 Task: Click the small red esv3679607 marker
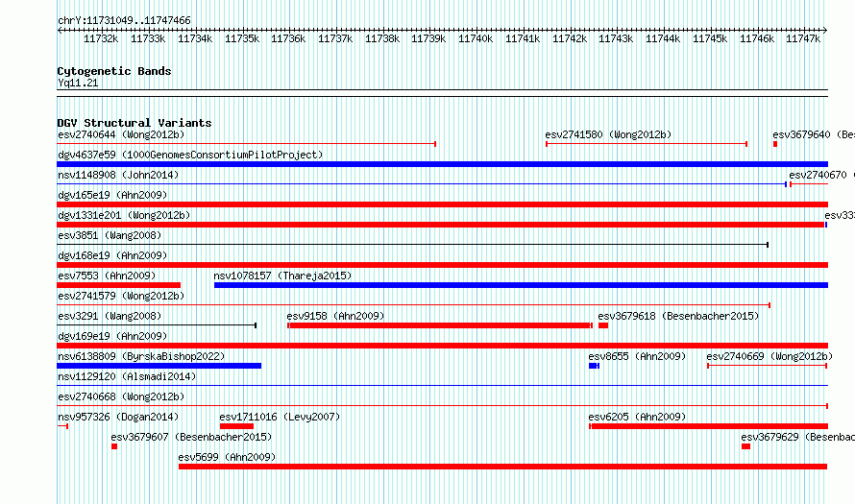114,446
